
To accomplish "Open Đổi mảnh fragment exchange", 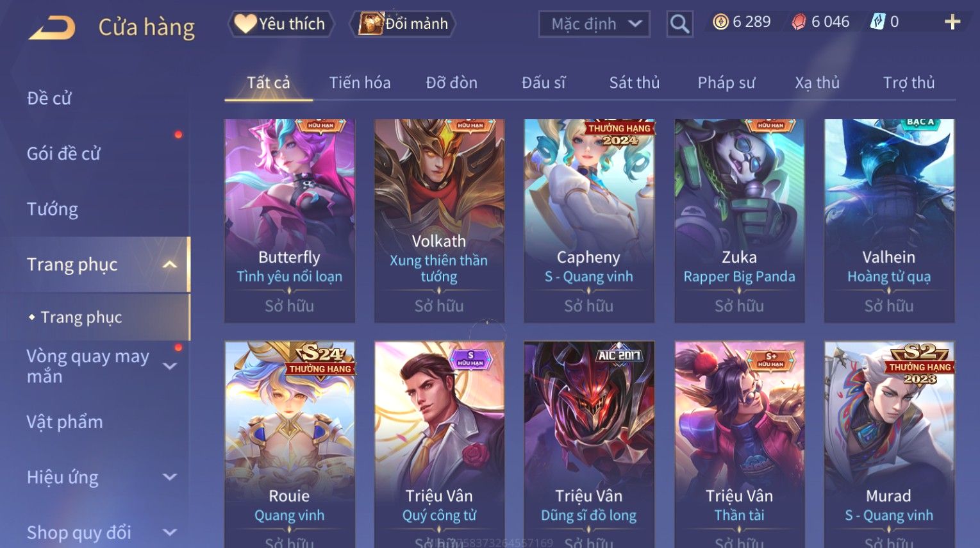I will click(x=403, y=24).
